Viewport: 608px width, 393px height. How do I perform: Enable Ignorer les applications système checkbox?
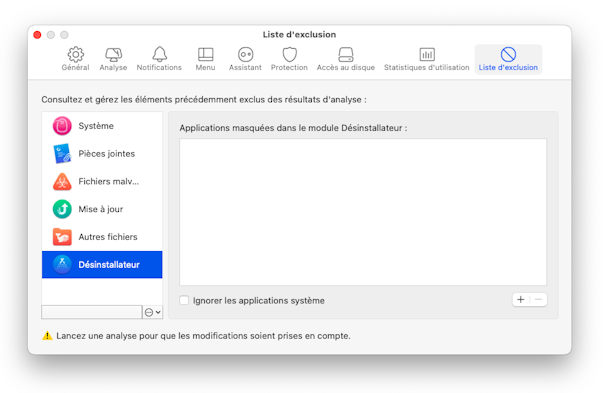click(x=184, y=300)
